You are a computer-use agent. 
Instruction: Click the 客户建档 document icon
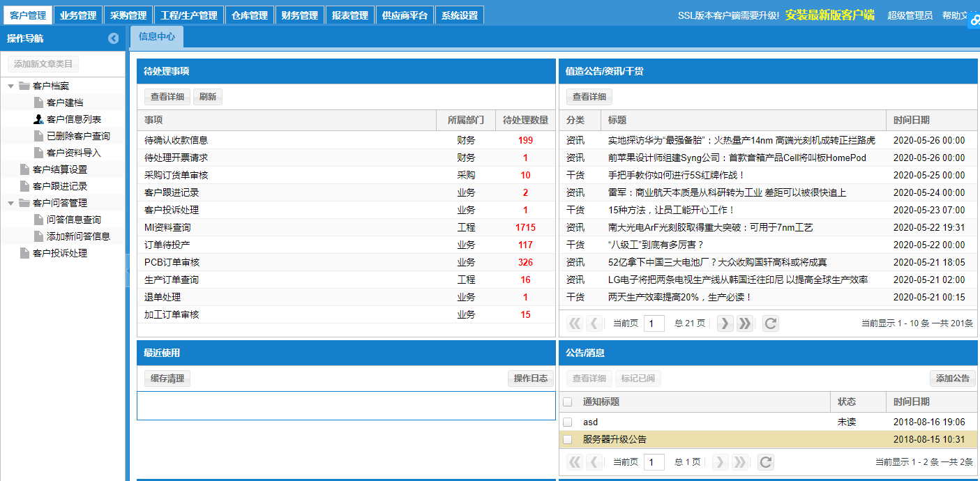coord(39,102)
